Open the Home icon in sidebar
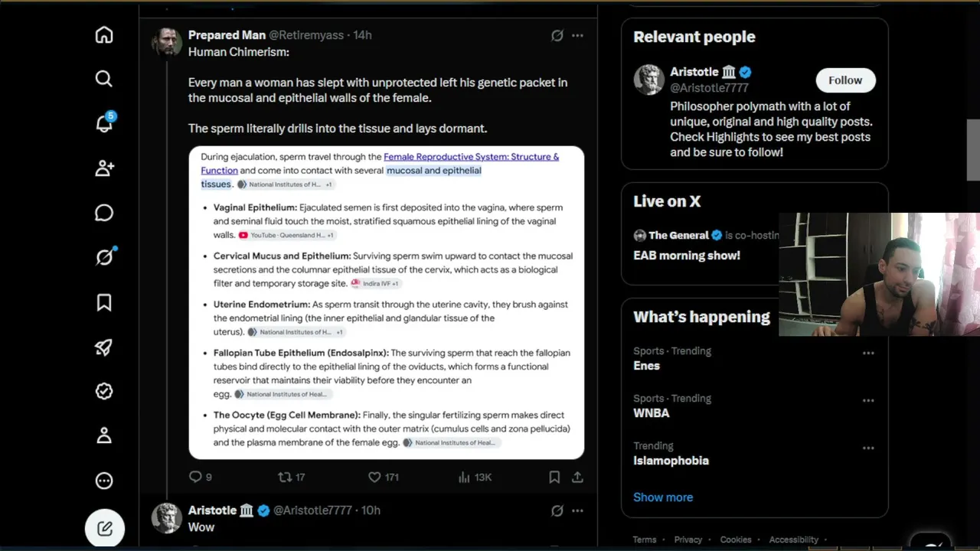Screen dimensions: 980x551 point(104,35)
